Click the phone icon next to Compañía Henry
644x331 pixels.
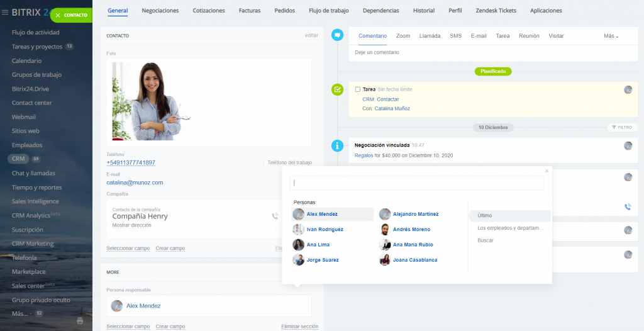click(x=275, y=216)
